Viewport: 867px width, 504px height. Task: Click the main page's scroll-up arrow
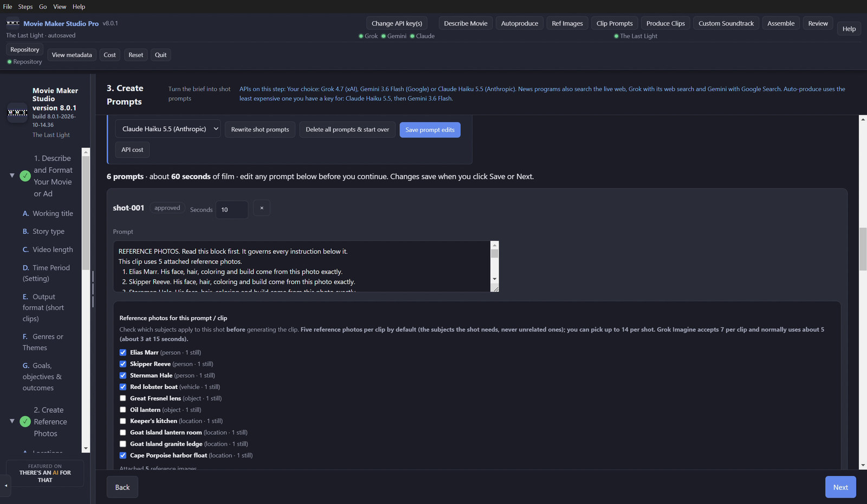click(863, 119)
